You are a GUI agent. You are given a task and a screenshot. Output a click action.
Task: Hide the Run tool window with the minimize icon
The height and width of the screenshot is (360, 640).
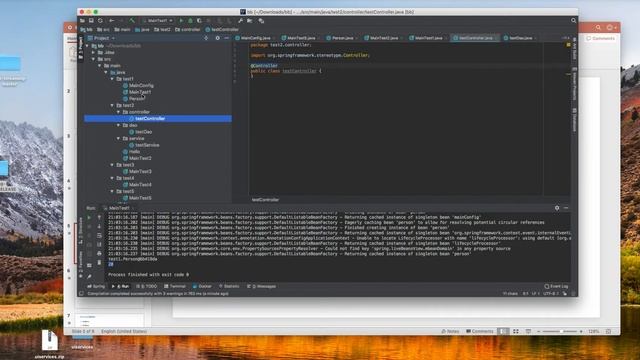(x=566, y=208)
